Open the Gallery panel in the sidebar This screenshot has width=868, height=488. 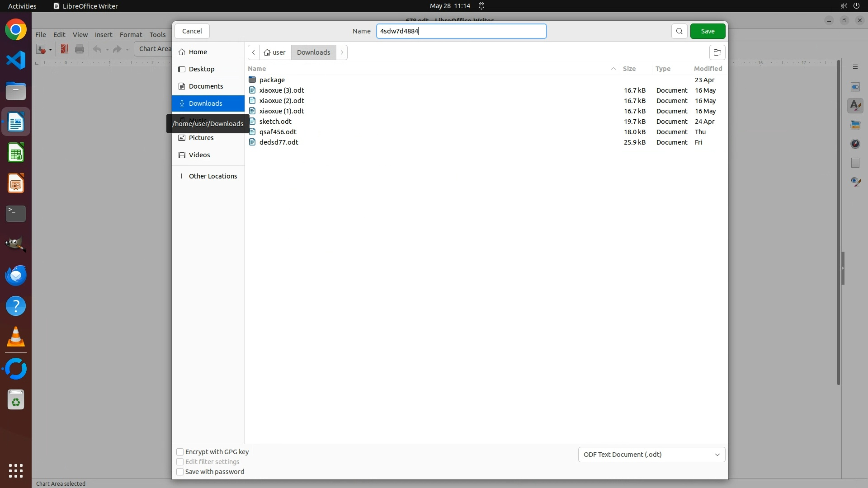click(x=855, y=125)
